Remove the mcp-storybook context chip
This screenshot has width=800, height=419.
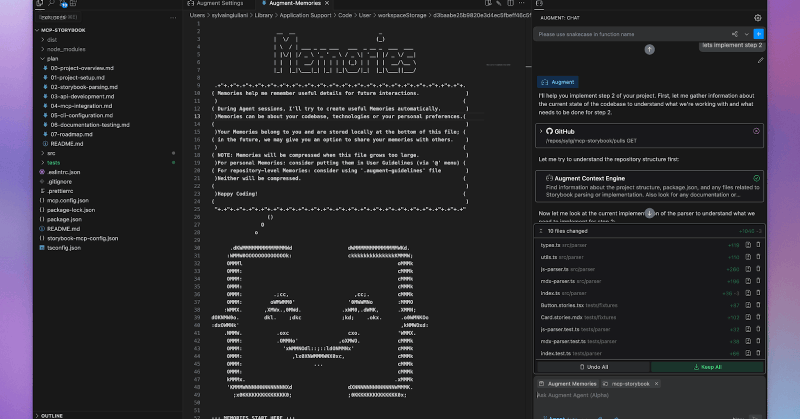657,384
